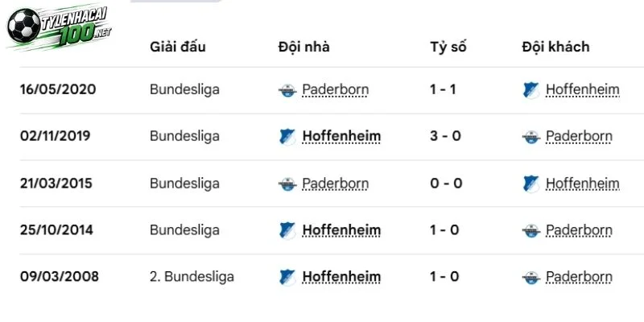The image size is (644, 322).
Task: Click Paderborn crest in 02/11/2019 row
Action: [x=531, y=137]
